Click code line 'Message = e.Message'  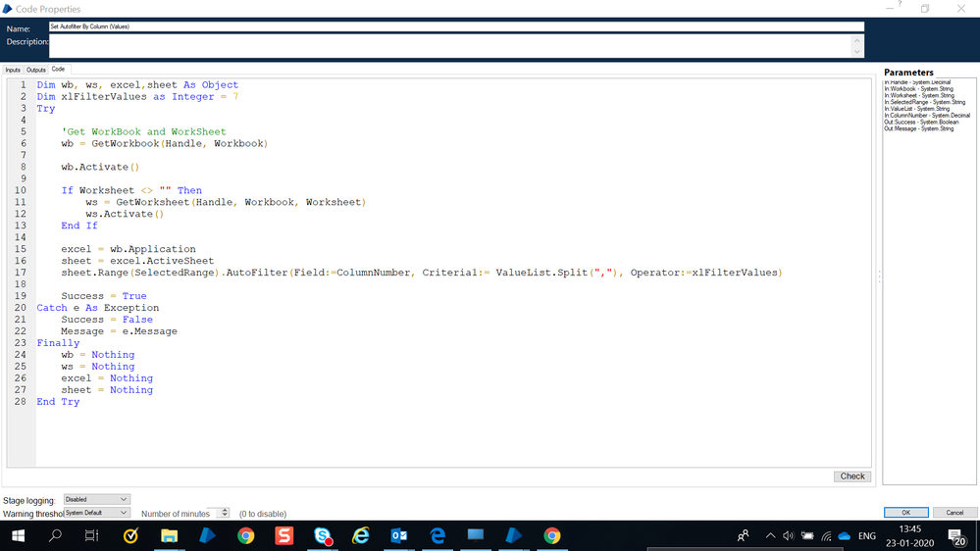pos(119,331)
